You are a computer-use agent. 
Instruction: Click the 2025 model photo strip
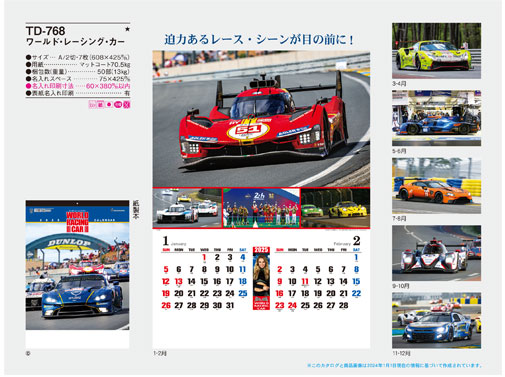pyautogui.click(x=261, y=278)
